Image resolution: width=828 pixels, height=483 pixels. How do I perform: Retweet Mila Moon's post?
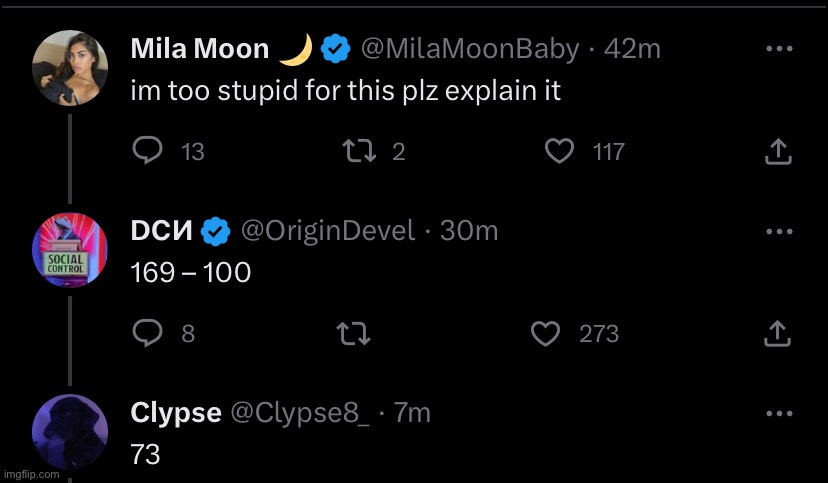pyautogui.click(x=359, y=151)
